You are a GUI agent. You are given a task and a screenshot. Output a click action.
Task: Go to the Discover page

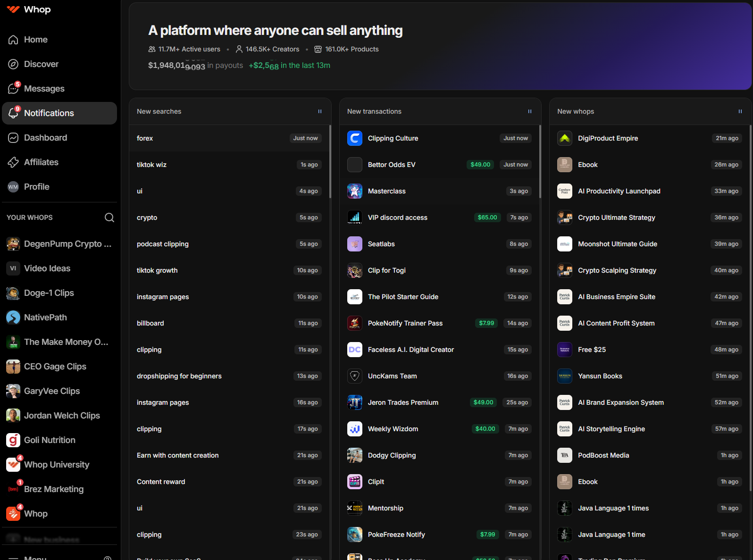click(41, 64)
